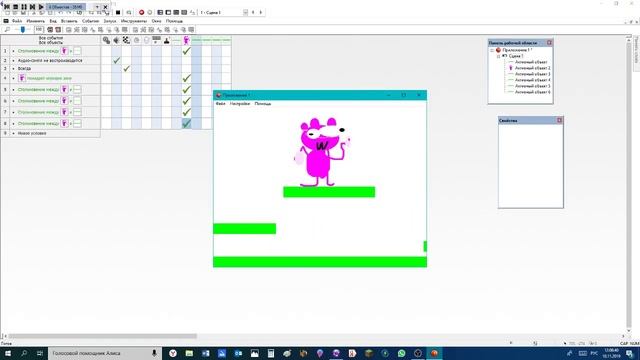Select event 3 condition 'Всегда'
Image resolution: width=640 pixels, height=360 pixels.
click(x=24, y=69)
